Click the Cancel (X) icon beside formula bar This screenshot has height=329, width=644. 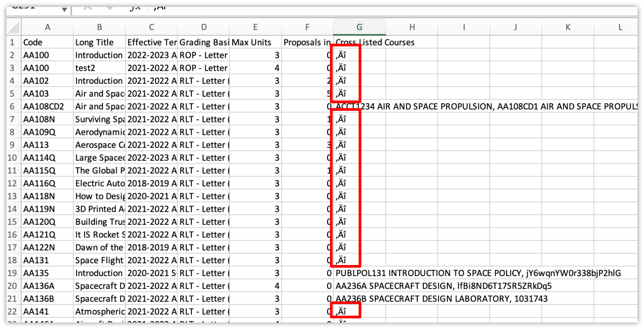[x=88, y=8]
